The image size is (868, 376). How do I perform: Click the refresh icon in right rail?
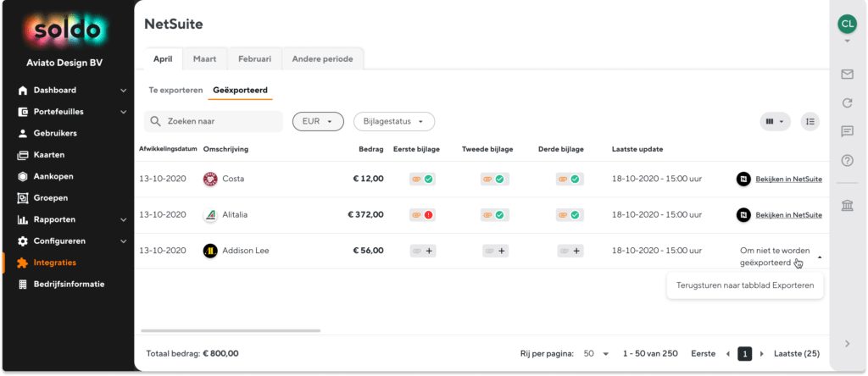(847, 102)
